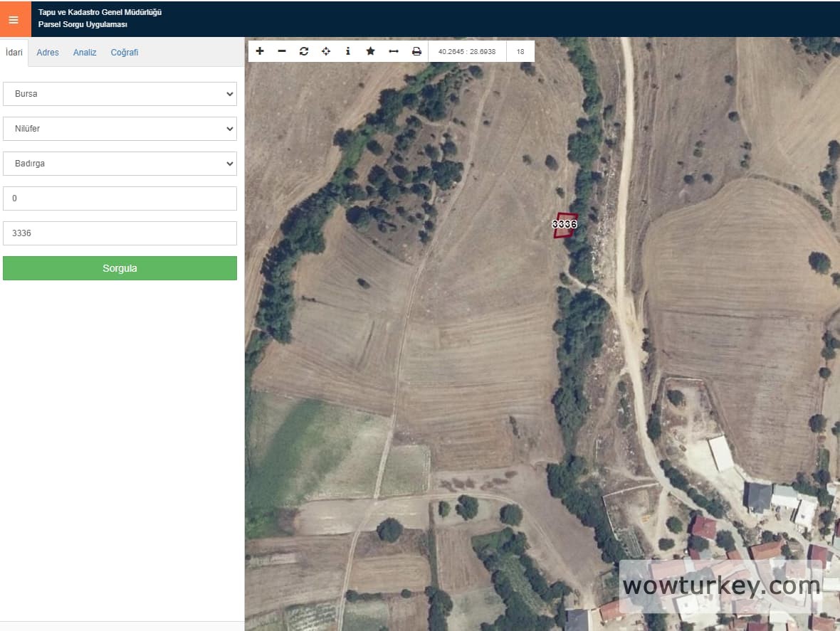The width and height of the screenshot is (840, 631).
Task: Click the block number field containing 0
Action: (x=120, y=198)
